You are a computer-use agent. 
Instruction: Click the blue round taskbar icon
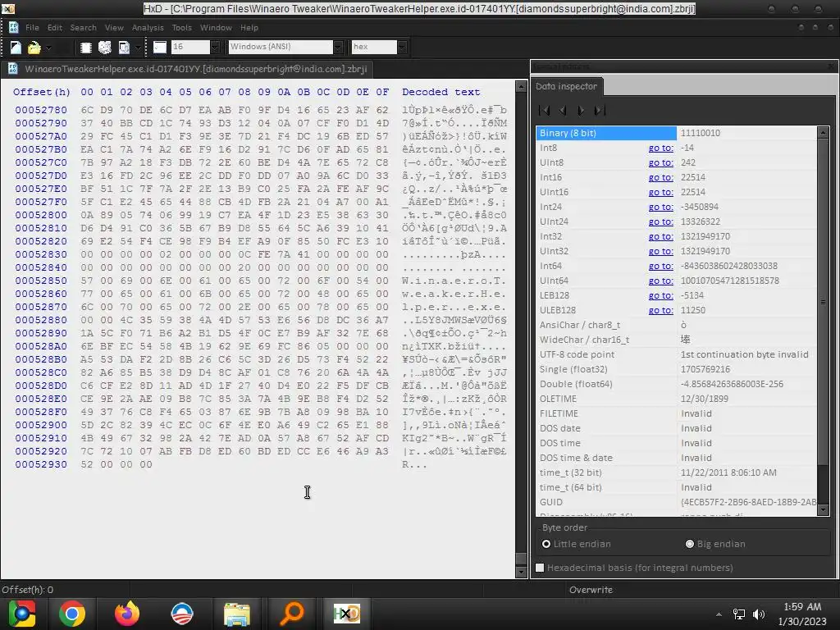(x=182, y=614)
